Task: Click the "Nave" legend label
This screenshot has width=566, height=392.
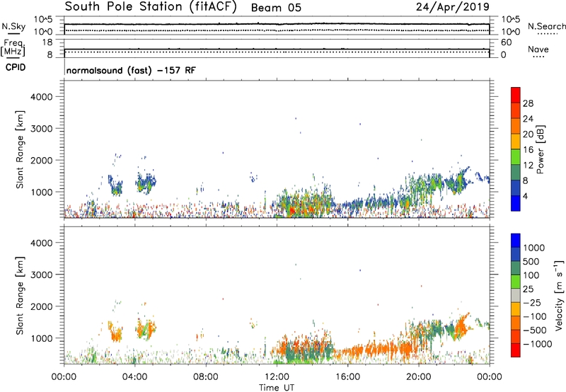Action: [538, 49]
